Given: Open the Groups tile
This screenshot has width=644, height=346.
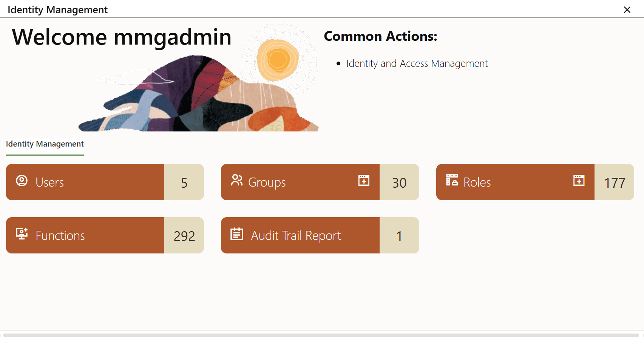Looking at the screenshot, I should tap(300, 182).
